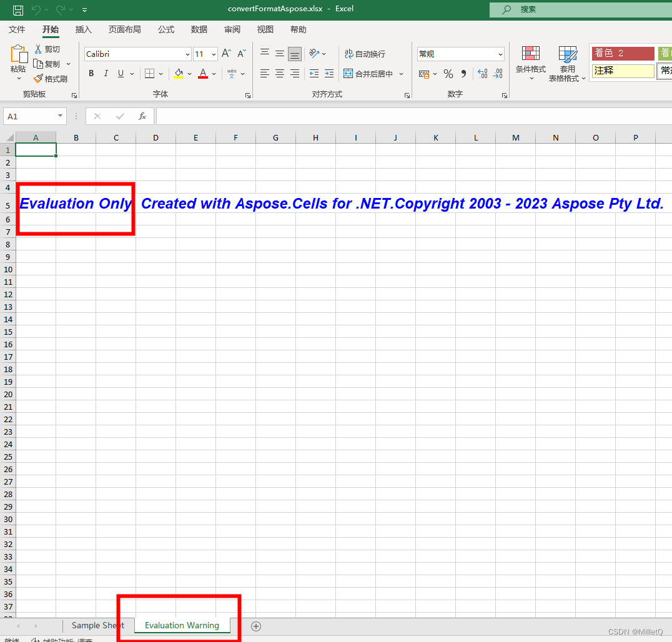Open 对齐方式 alignment dialog launcher
Screen dimensions: 672x642
pyautogui.click(x=407, y=95)
